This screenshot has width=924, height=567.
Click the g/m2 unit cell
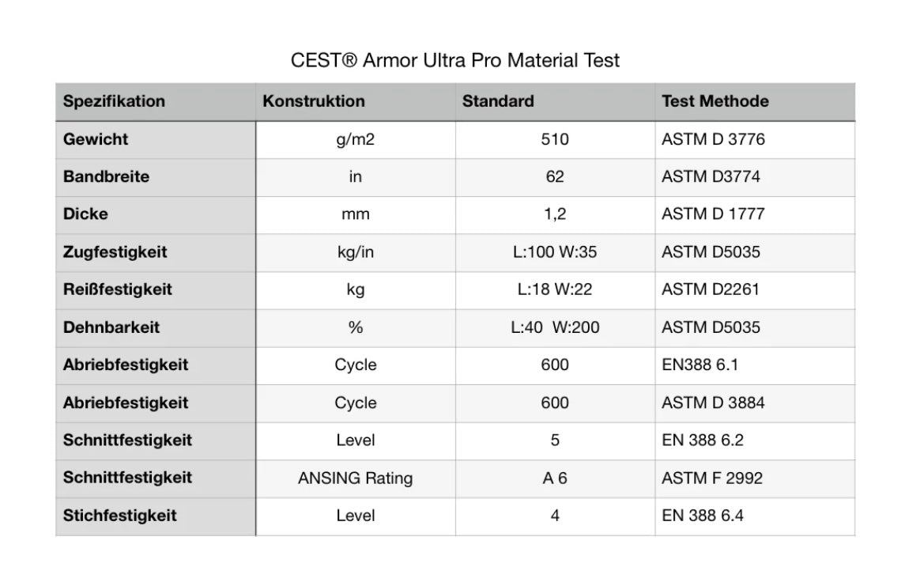(355, 139)
